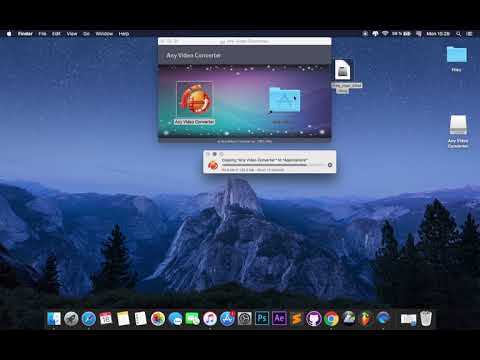This screenshot has width=480, height=360.
Task: Click the copy icon in the progress window
Action: [213, 165]
